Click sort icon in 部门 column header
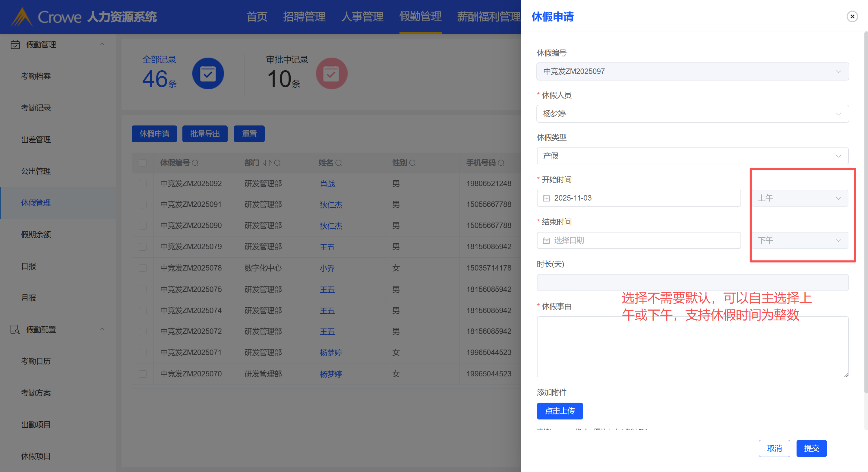The width and height of the screenshot is (868, 472). [x=267, y=163]
